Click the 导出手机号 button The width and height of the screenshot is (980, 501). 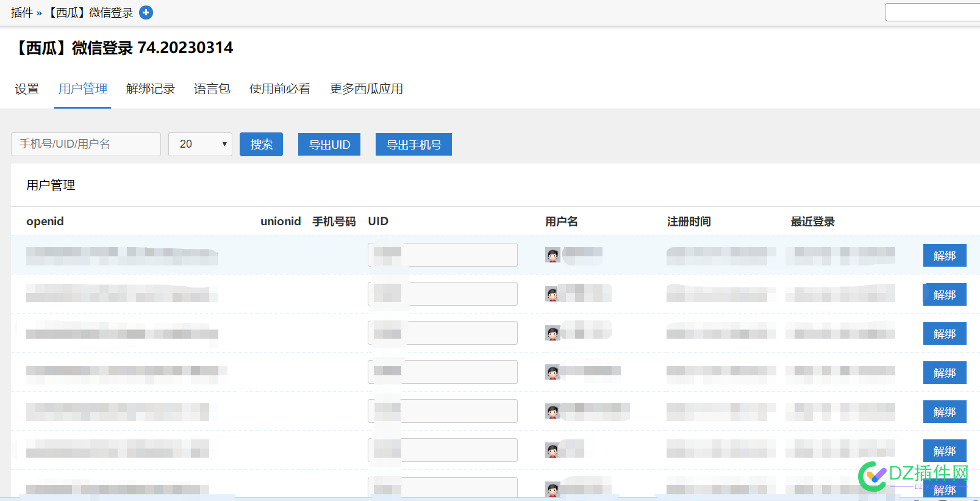[x=413, y=144]
